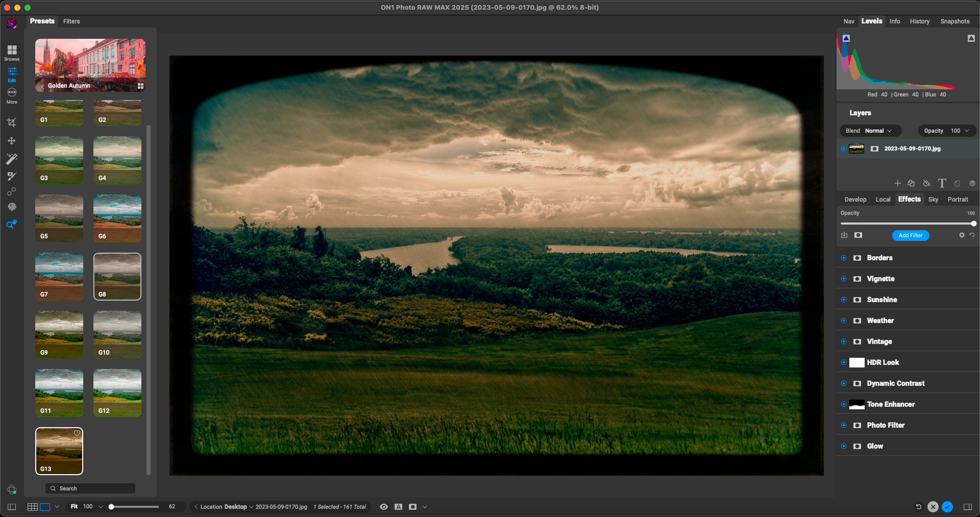The height and width of the screenshot is (517, 980).
Task: Hide the Vignette filter
Action: click(844, 279)
